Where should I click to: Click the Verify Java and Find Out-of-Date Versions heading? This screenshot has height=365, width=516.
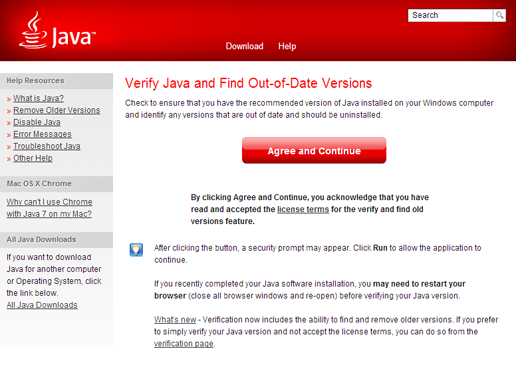tap(248, 83)
